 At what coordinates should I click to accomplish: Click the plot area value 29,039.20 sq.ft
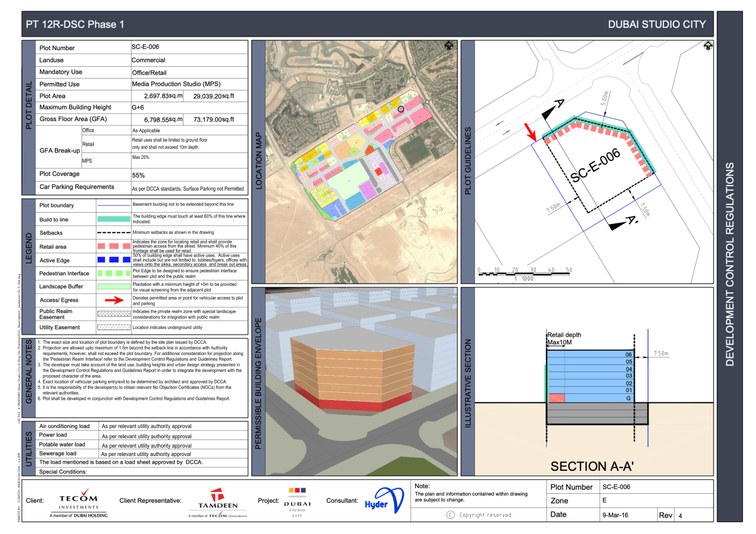tap(214, 96)
